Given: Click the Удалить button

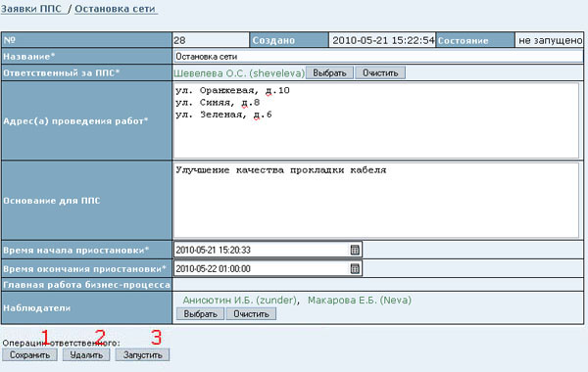Looking at the screenshot, I should pyautogui.click(x=86, y=354).
